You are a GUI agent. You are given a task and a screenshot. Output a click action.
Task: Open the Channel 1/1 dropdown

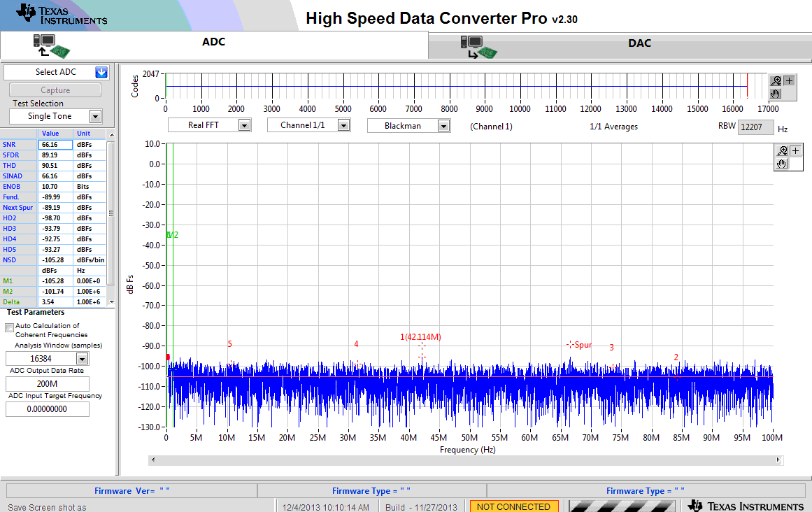pos(344,125)
